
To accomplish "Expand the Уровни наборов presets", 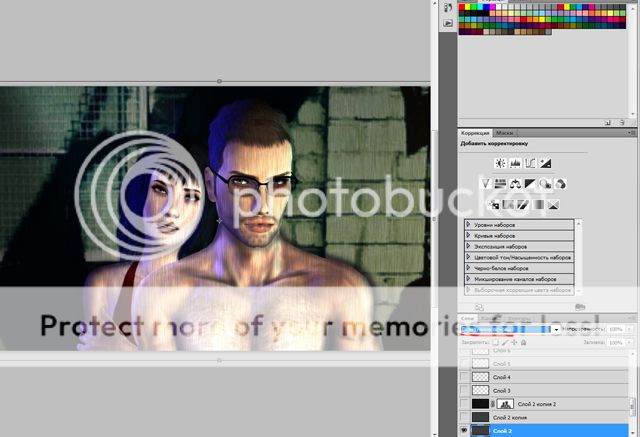I will pyautogui.click(x=470, y=224).
